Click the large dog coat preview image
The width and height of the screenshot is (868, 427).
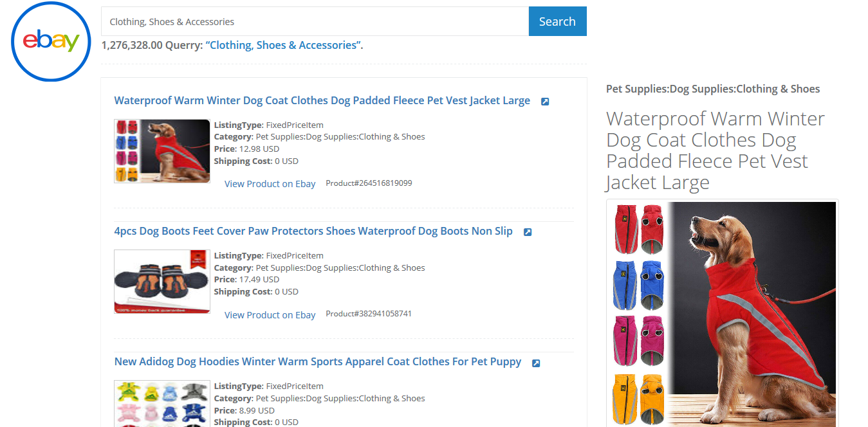pyautogui.click(x=722, y=314)
